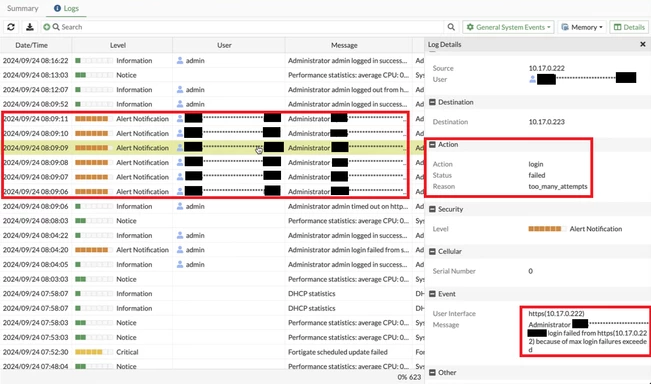Image resolution: width=651 pixels, height=384 pixels.
Task: Collapse the Other section
Action: (432, 372)
